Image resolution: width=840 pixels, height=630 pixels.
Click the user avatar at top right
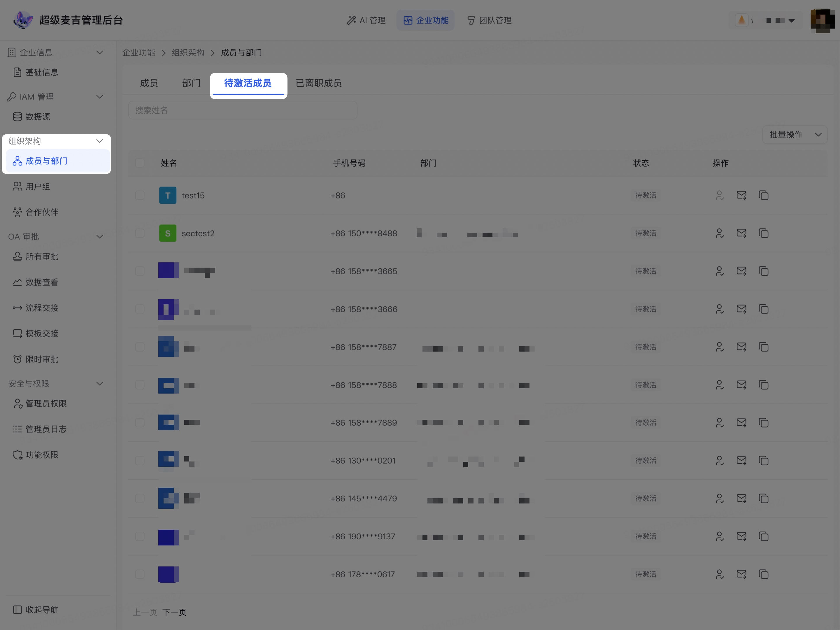pyautogui.click(x=823, y=20)
